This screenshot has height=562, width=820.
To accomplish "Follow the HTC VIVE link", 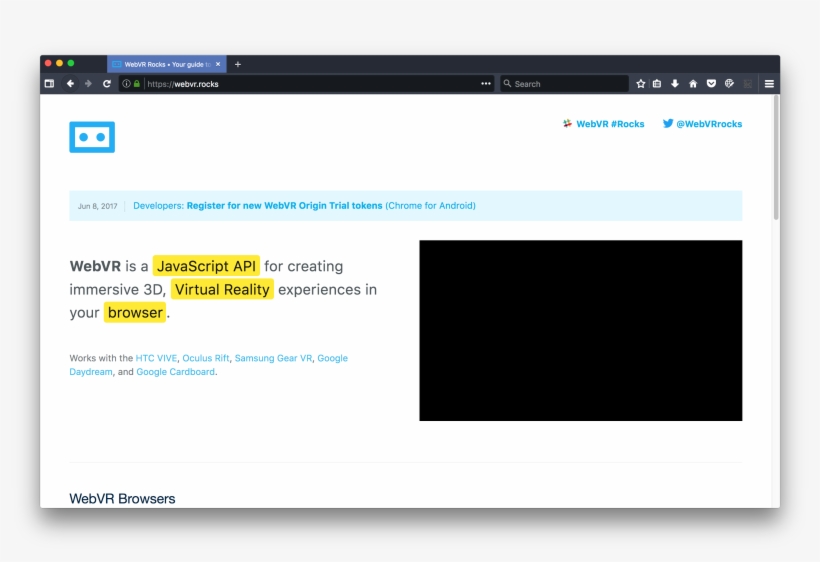I will tap(156, 358).
